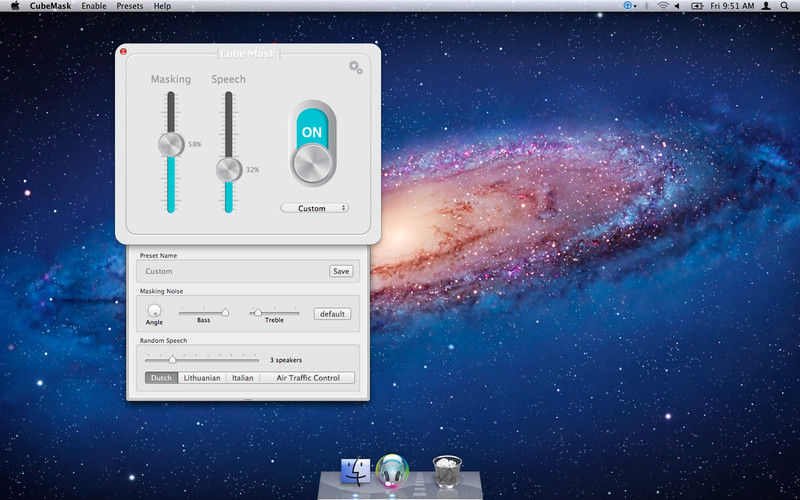Click the CubeMask headphones icon in the Dock
Viewport: 800px width, 500px height.
coord(392,471)
